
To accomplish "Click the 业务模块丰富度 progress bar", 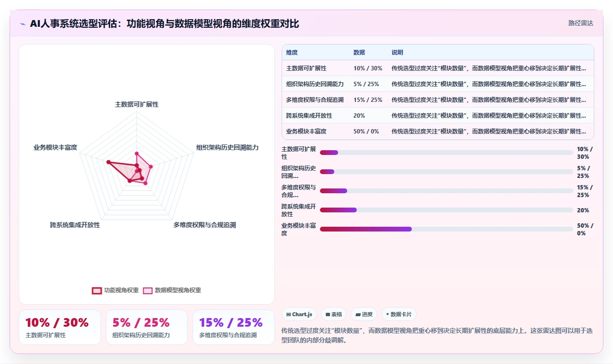I will tap(446, 229).
